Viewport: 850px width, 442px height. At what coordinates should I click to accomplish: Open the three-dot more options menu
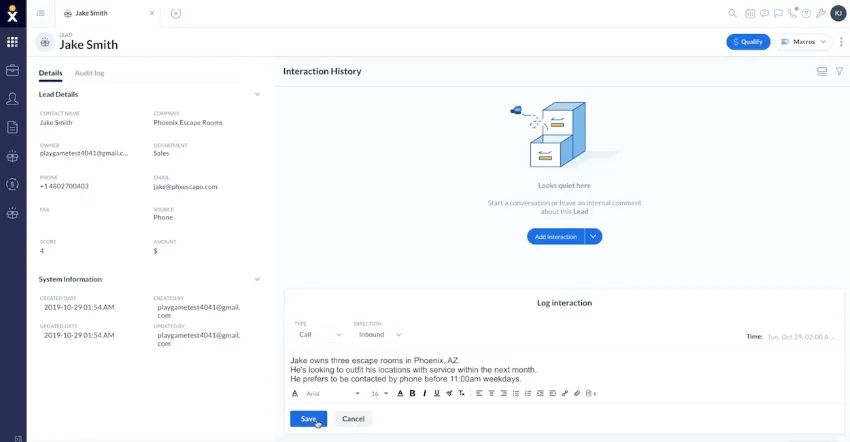(841, 42)
